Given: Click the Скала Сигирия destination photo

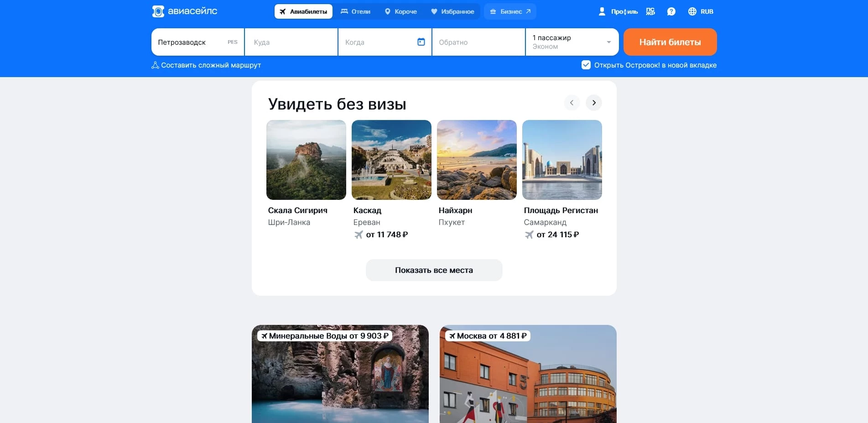Looking at the screenshot, I should click(306, 160).
